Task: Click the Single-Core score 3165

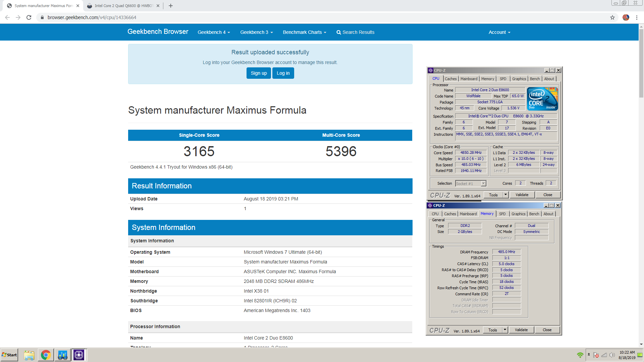Action: pos(199,151)
